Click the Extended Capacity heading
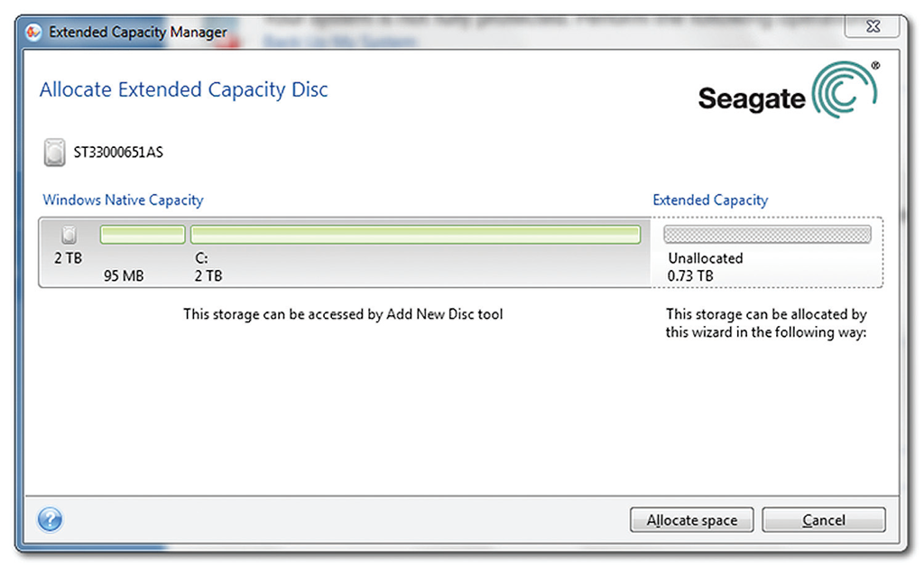 (710, 200)
